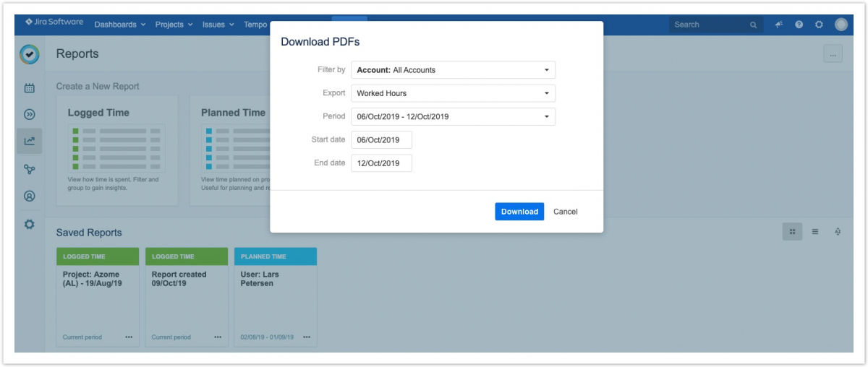
Task: Click the Tempo logo in the sidebar
Action: pyautogui.click(x=30, y=54)
